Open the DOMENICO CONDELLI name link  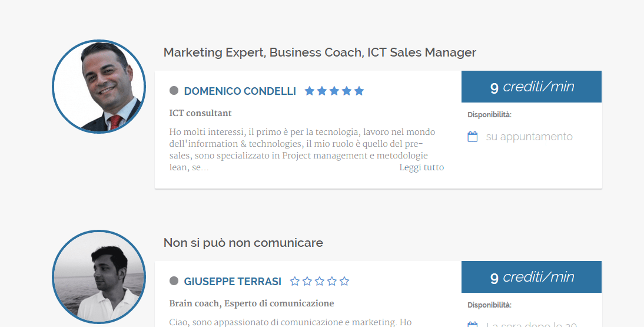point(240,91)
